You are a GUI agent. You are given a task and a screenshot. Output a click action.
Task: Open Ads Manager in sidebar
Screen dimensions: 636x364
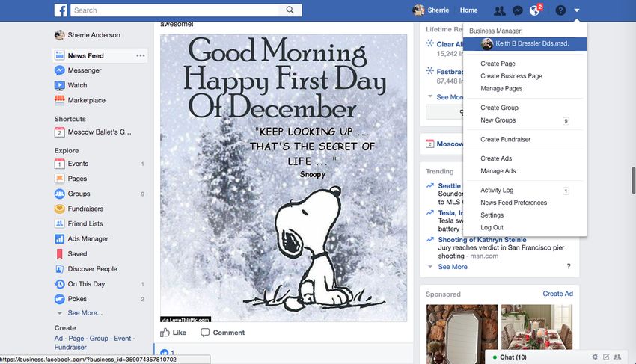88,238
